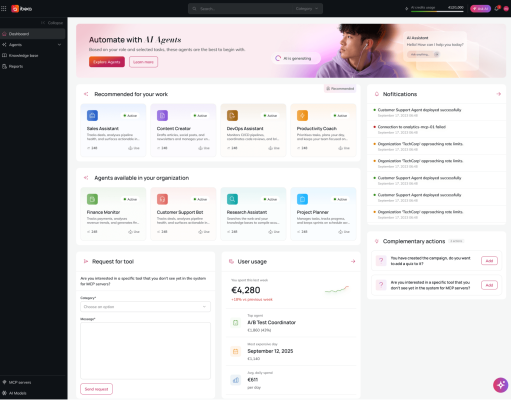
Task: Open the app grid launcher icon
Action: point(4,9)
